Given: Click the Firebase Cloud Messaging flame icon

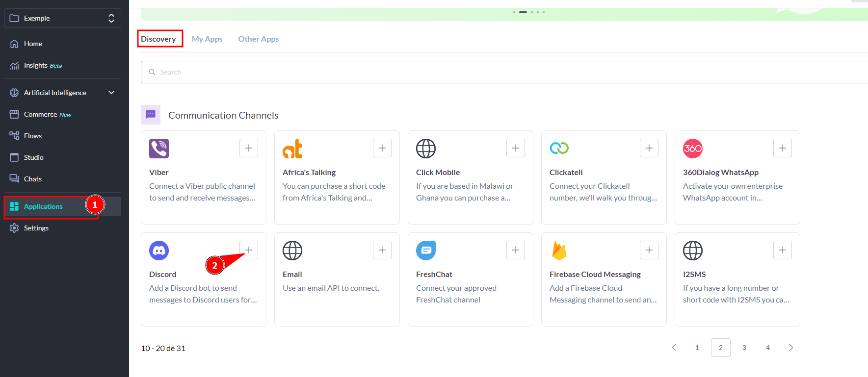Looking at the screenshot, I should pyautogui.click(x=559, y=251).
